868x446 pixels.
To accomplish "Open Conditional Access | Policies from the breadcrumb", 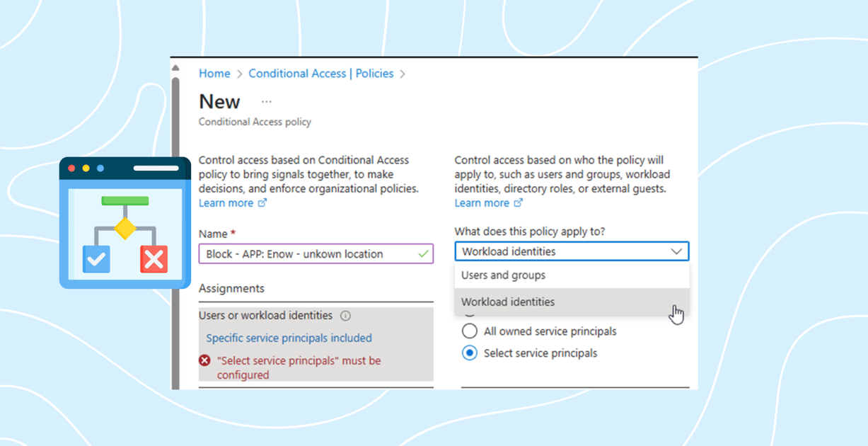I will pos(320,73).
